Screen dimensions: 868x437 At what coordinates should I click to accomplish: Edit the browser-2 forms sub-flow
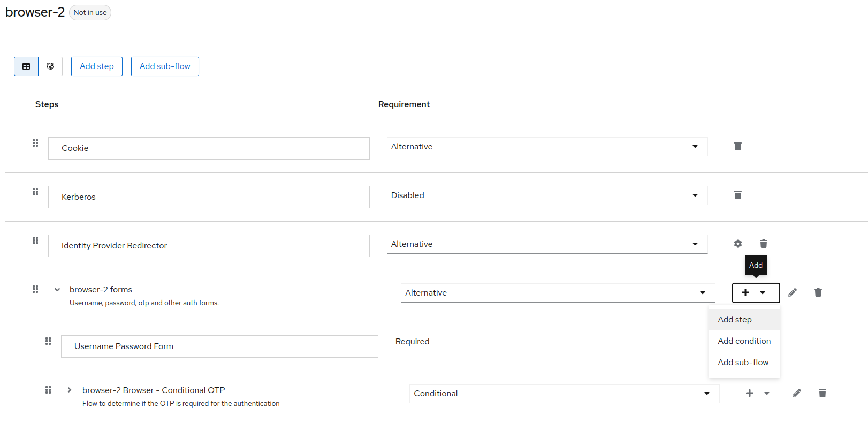click(x=792, y=292)
